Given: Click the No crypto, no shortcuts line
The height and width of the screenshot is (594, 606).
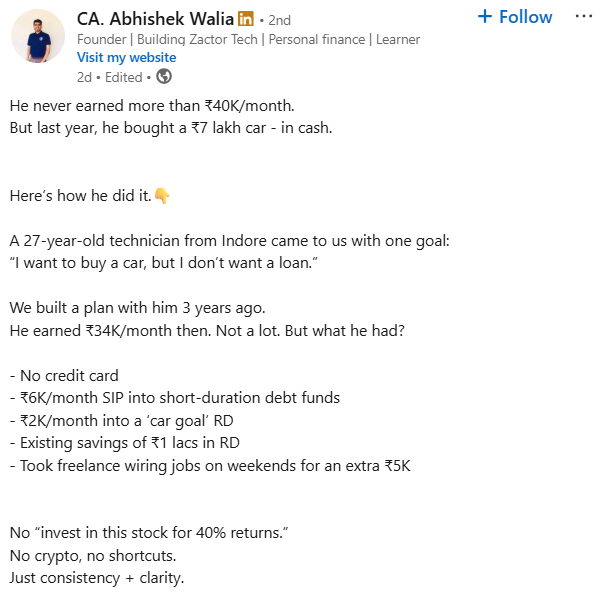Looking at the screenshot, I should 93,556.
